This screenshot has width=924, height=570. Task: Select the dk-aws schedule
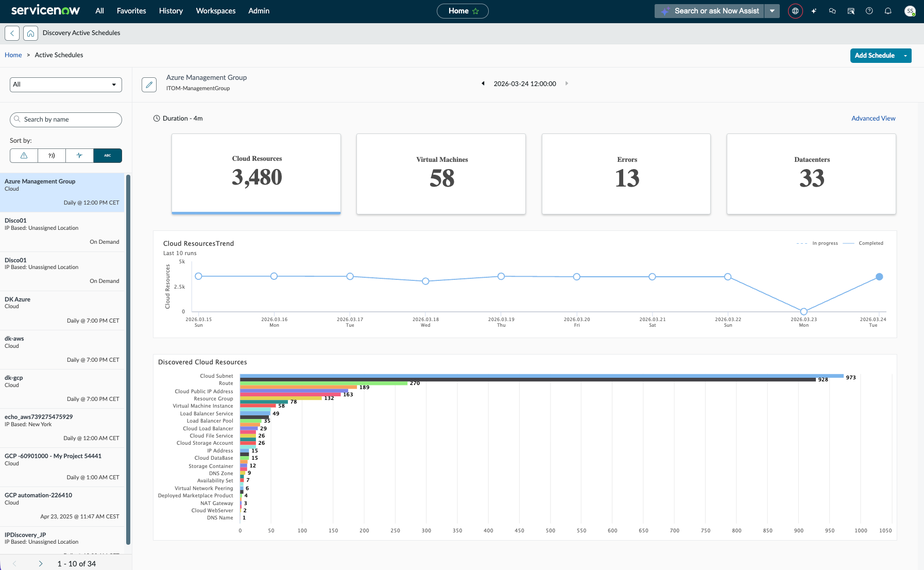point(62,349)
